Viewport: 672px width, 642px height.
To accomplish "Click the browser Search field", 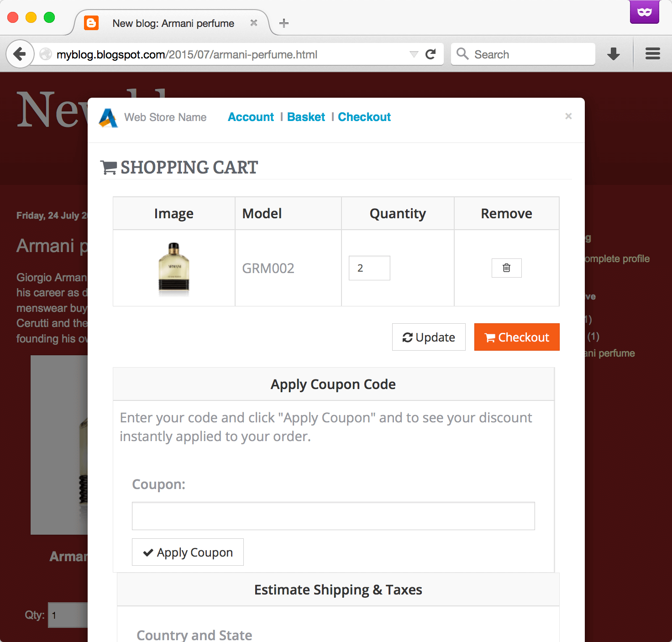I will [523, 54].
